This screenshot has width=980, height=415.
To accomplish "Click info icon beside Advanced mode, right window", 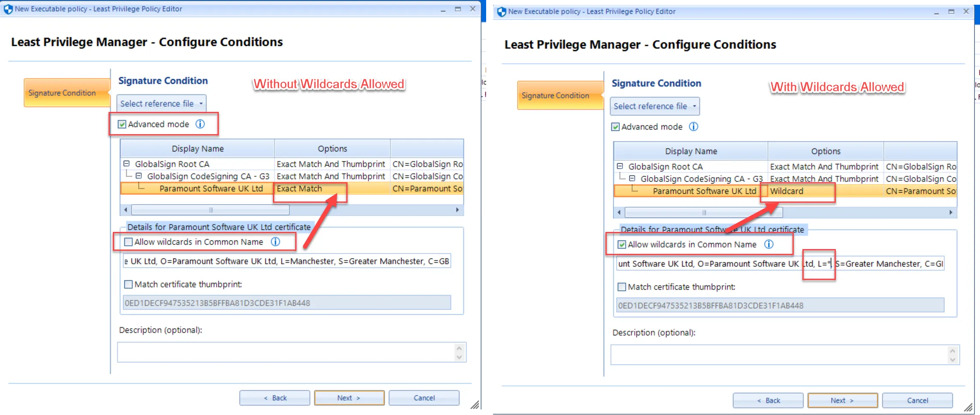I will [x=693, y=126].
